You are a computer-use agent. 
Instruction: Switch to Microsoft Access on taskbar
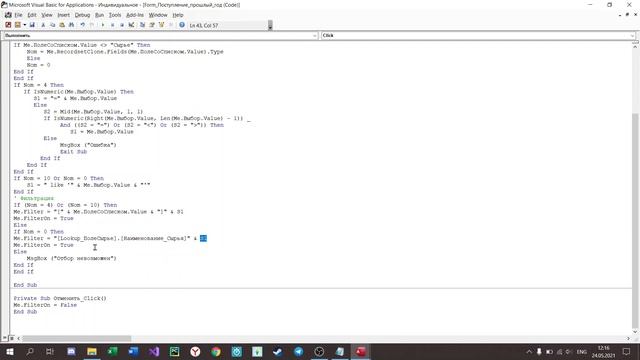point(361,351)
